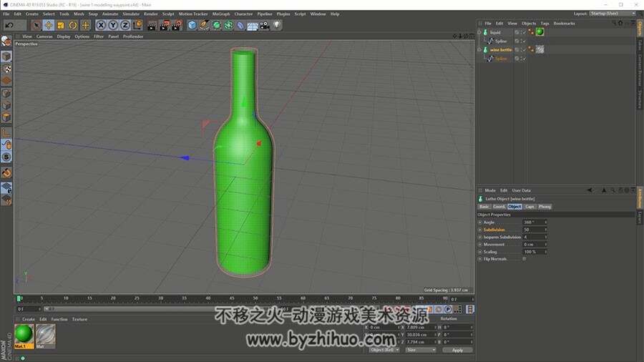Switch to Basic attributes tab
Viewport: 644px width, 362px height.
484,207
